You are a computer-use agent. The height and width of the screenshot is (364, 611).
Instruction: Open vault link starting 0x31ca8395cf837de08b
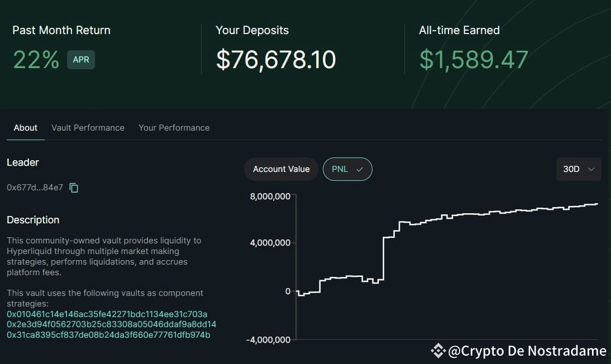click(109, 335)
